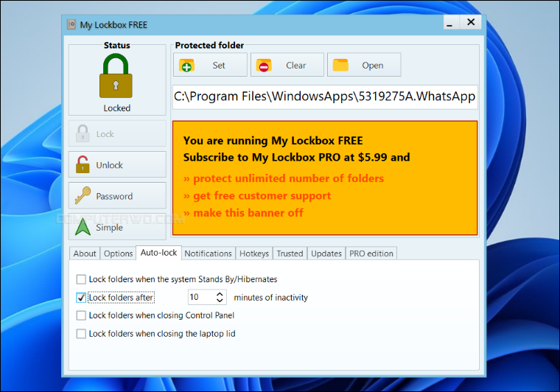Screen dimensions: 560x392
Task: Click the red open padlock Unlock icon
Action: click(x=83, y=165)
